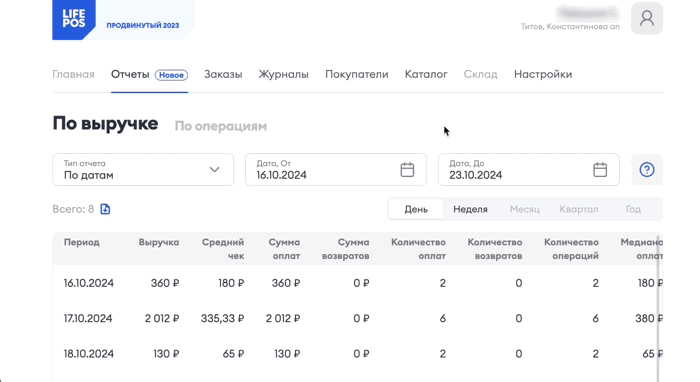Open calendar for Дата, До field
The height and width of the screenshot is (382, 700).
(x=600, y=170)
